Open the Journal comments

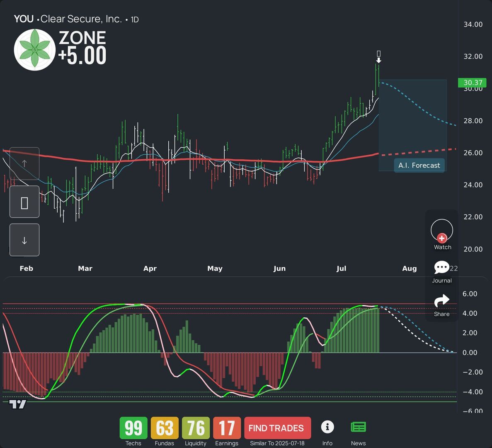tap(441, 272)
